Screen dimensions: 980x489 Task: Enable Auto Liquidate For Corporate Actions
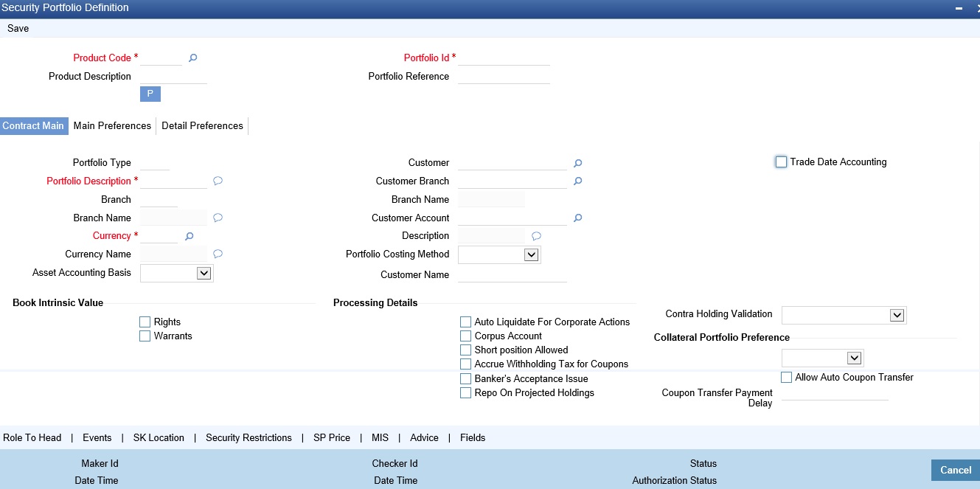(465, 322)
